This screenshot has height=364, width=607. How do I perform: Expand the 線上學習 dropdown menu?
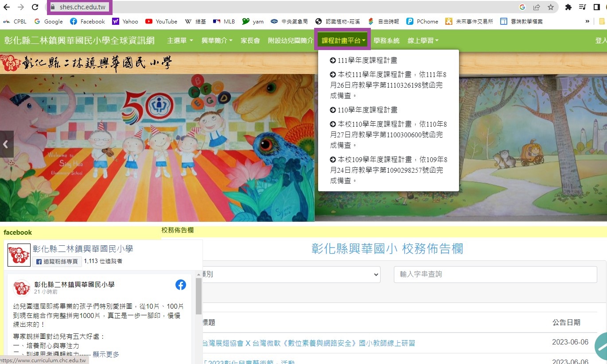423,40
